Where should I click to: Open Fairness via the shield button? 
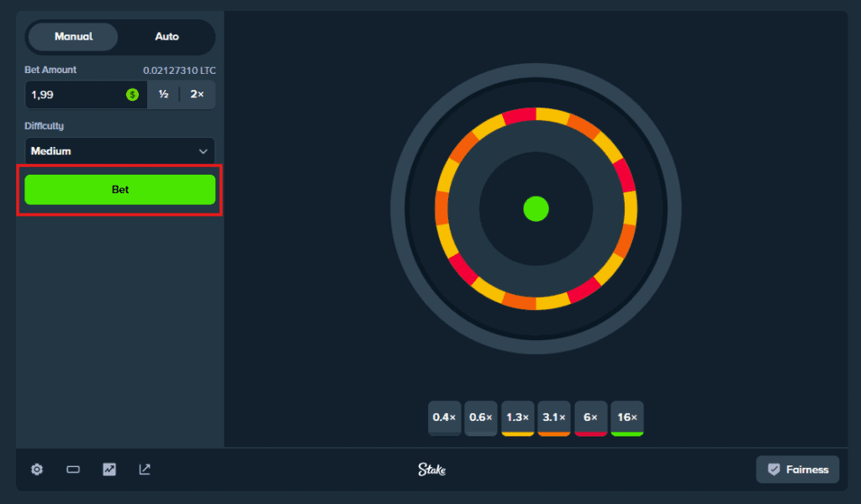pos(797,469)
